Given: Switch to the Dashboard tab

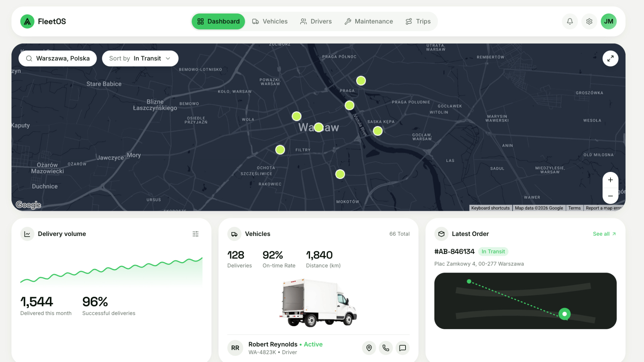Looking at the screenshot, I should (218, 21).
